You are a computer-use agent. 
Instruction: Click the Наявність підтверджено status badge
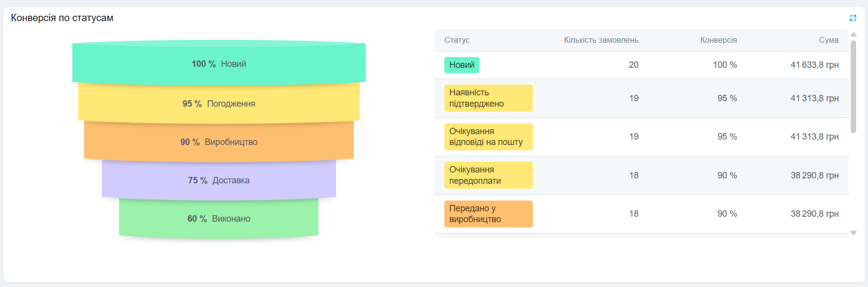pos(488,98)
